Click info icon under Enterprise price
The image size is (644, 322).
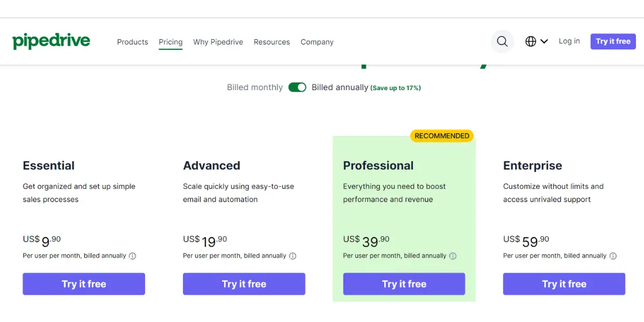pos(613,256)
